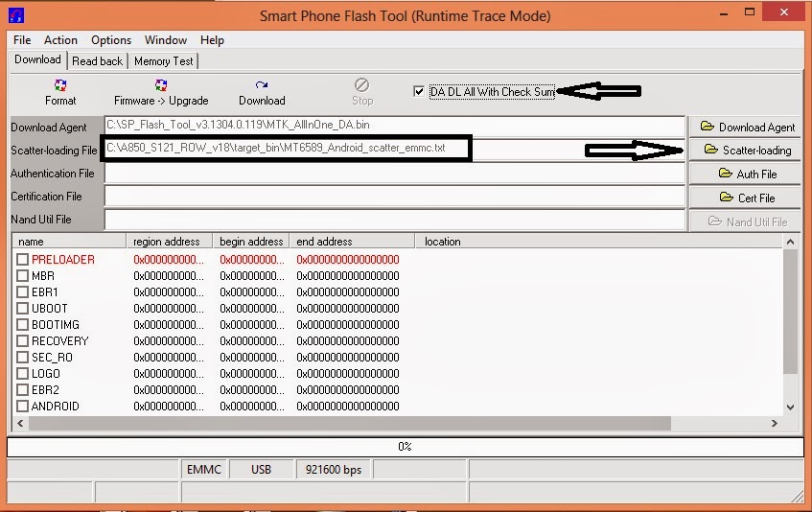This screenshot has width=812, height=512.
Task: Click the region address column header
Action: point(170,242)
